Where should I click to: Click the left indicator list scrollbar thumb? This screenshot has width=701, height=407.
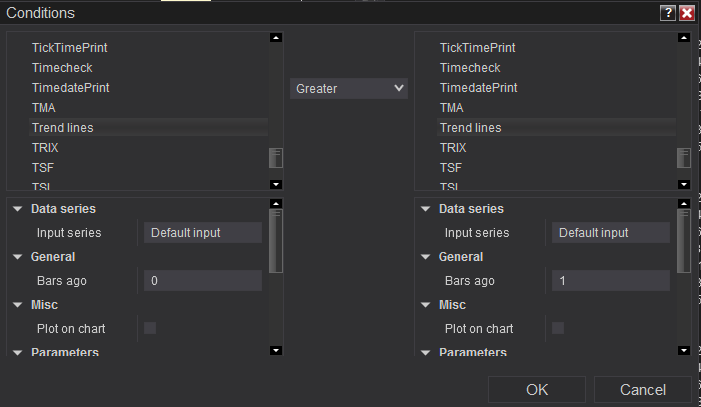pos(277,158)
